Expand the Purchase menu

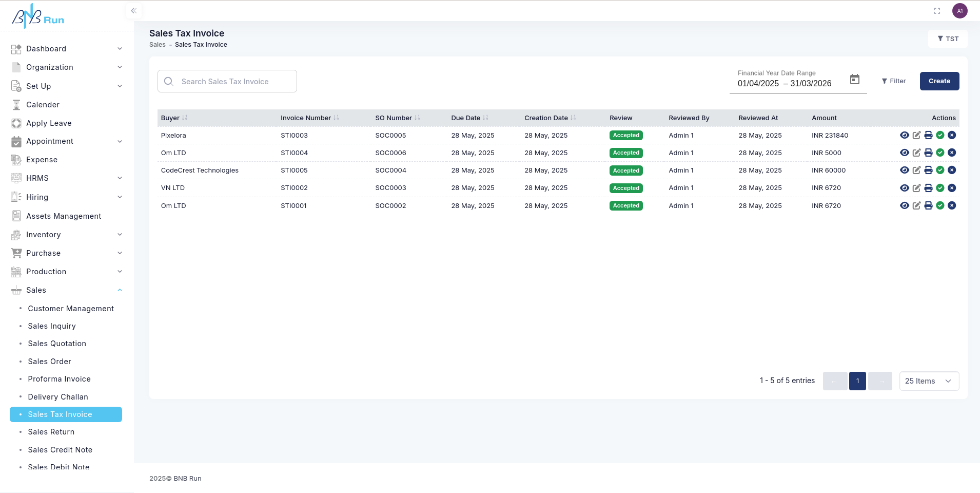tap(67, 253)
